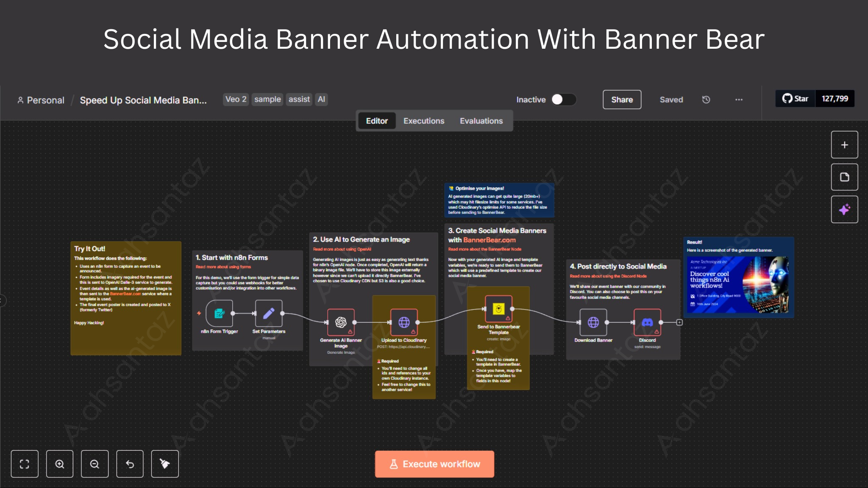Select the Set Parameters pencil node
This screenshot has width=868, height=488.
pyautogui.click(x=269, y=313)
